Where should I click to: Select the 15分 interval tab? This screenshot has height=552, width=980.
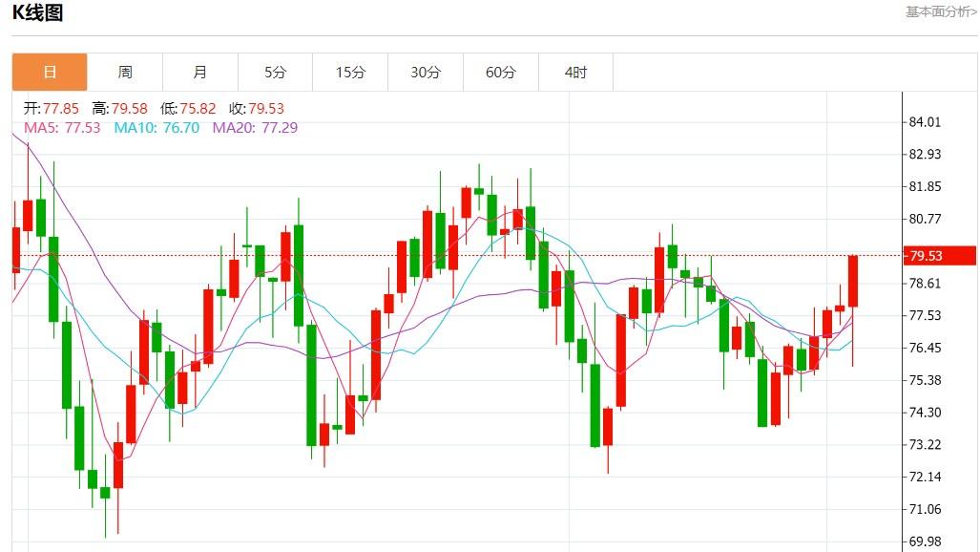click(350, 73)
